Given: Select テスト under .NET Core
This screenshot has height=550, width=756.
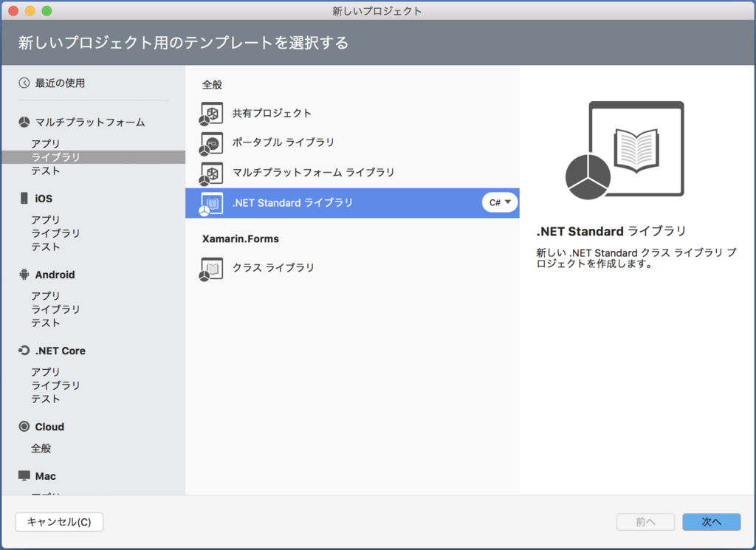Looking at the screenshot, I should point(46,399).
